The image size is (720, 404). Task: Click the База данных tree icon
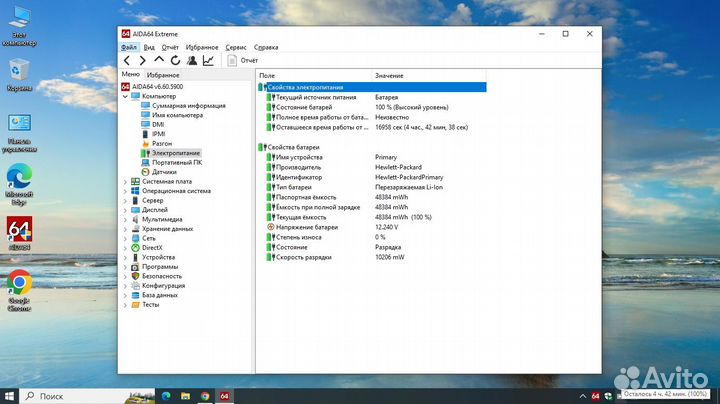pyautogui.click(x=135, y=295)
